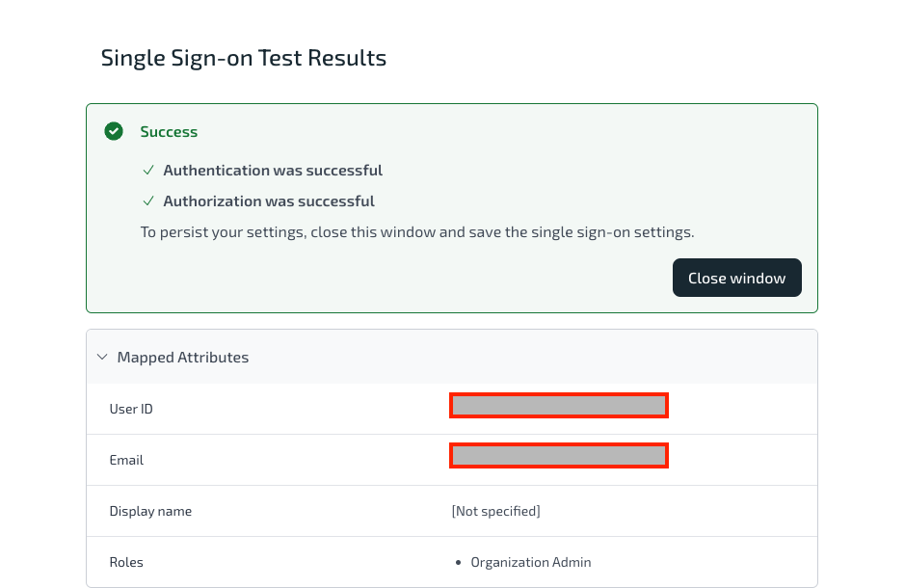Click the Organization Admin role entry
The height and width of the screenshot is (588, 905).
(531, 562)
